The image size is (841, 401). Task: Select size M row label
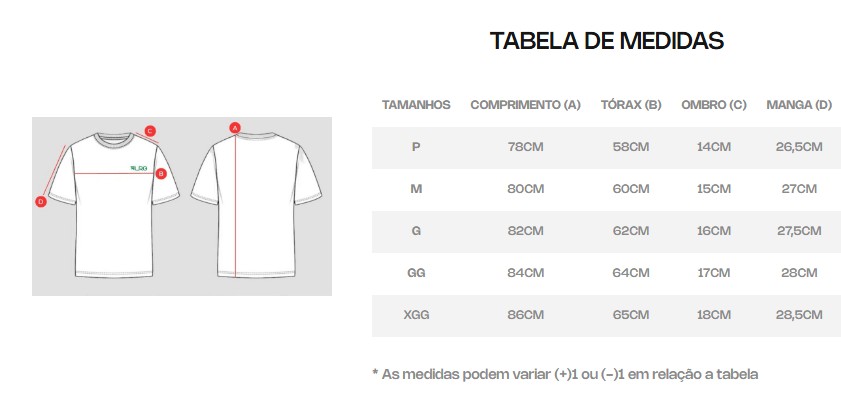[416, 189]
